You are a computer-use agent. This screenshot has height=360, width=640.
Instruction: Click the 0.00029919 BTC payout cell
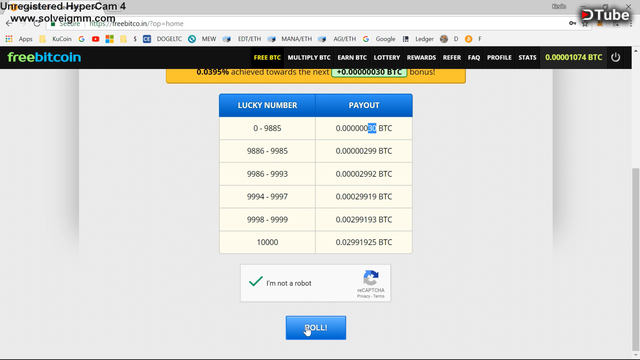[364, 197]
